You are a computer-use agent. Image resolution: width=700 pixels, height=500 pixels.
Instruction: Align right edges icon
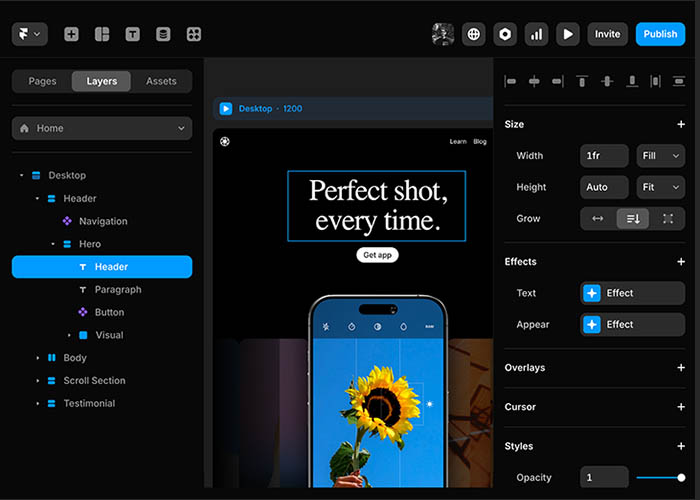(558, 81)
